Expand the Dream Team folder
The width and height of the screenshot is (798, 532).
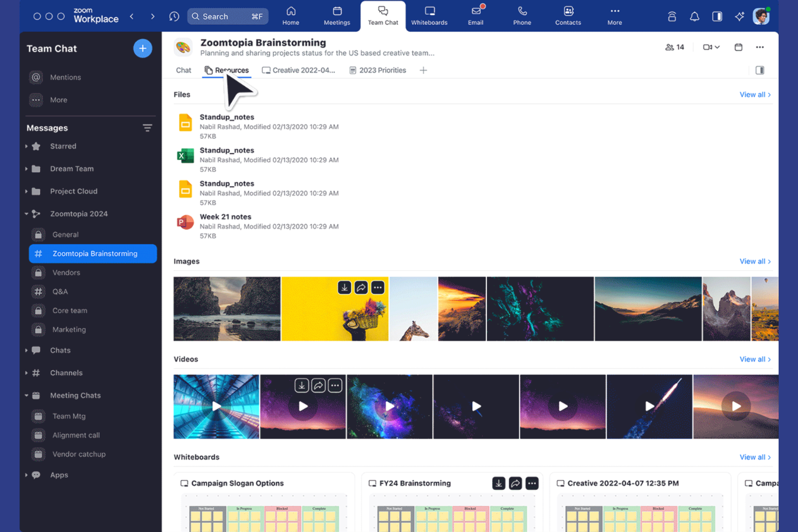(26, 169)
